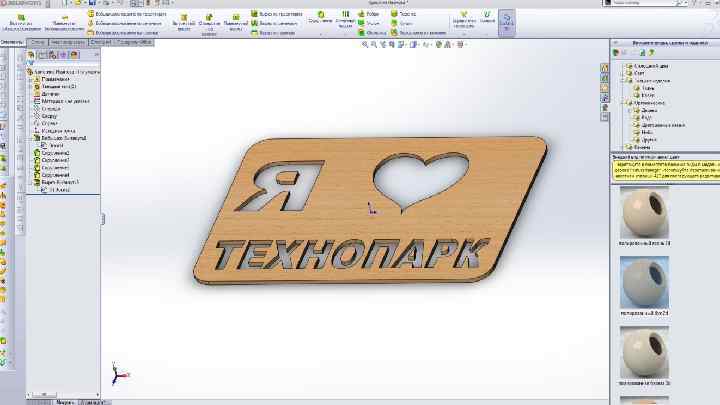Toggle the Instant3D button
The height and width of the screenshot is (405, 720).
(x=506, y=22)
